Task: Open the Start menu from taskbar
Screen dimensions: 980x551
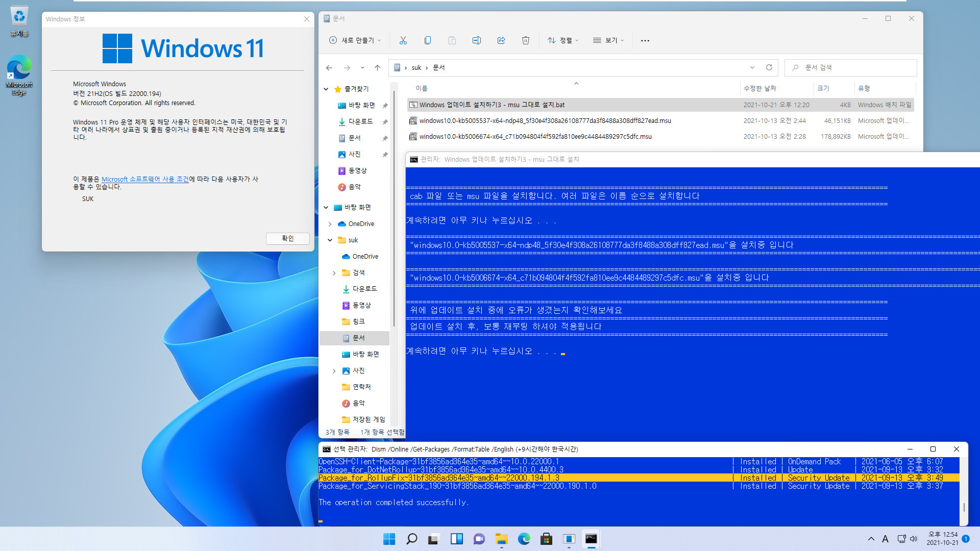Action: click(x=389, y=539)
